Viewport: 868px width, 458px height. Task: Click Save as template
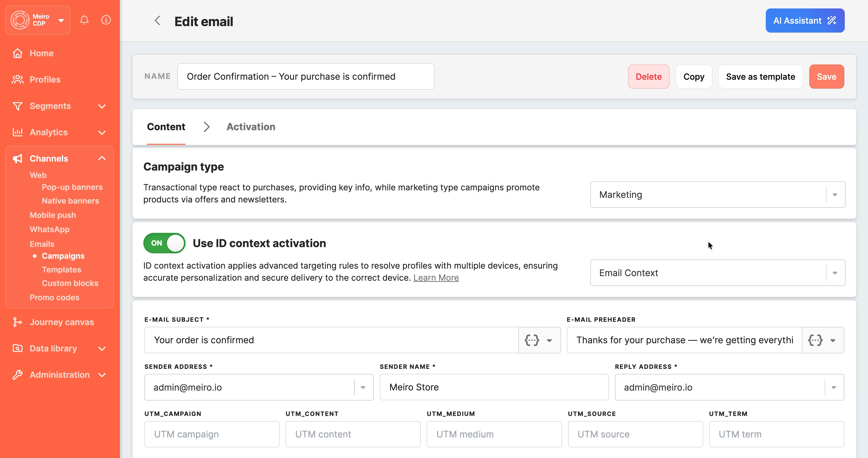(760, 76)
